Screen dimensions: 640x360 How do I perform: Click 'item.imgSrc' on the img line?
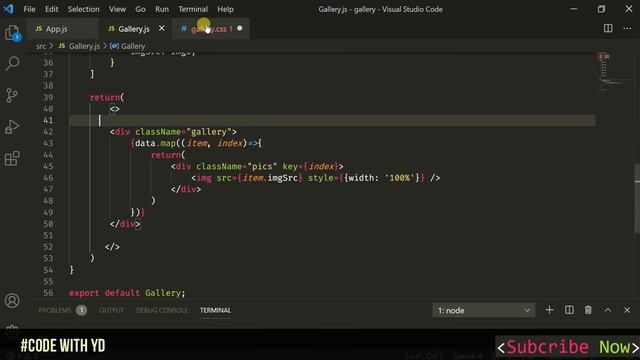[270, 178]
